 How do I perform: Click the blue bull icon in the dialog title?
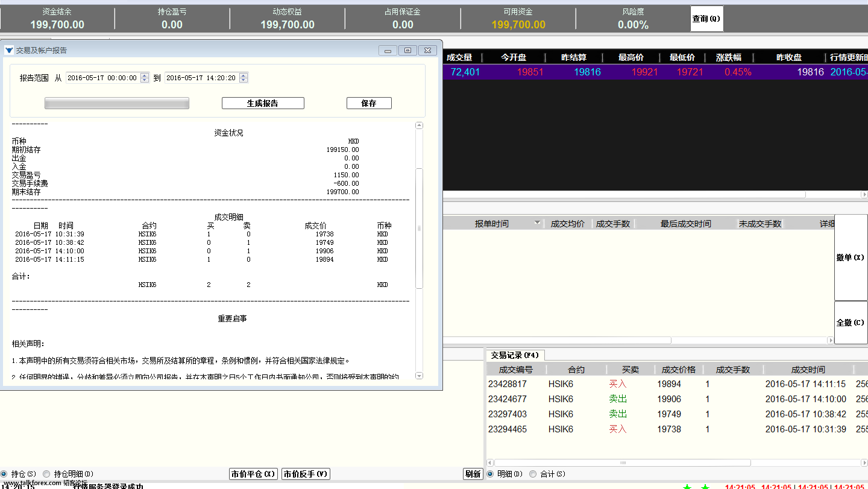9,51
